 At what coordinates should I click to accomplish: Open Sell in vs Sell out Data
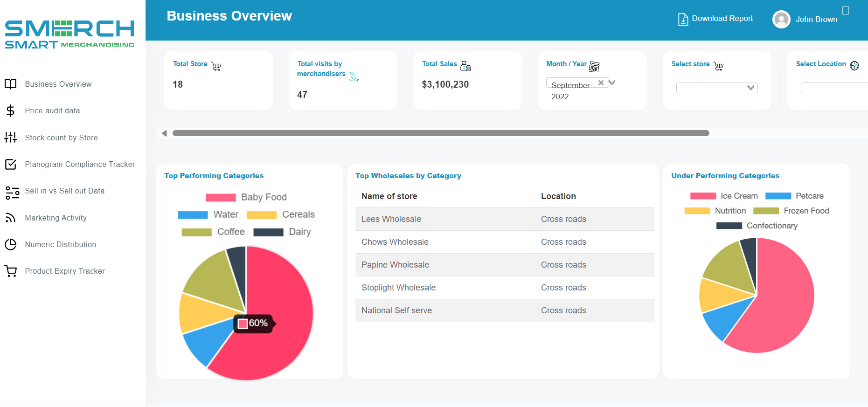tap(64, 191)
